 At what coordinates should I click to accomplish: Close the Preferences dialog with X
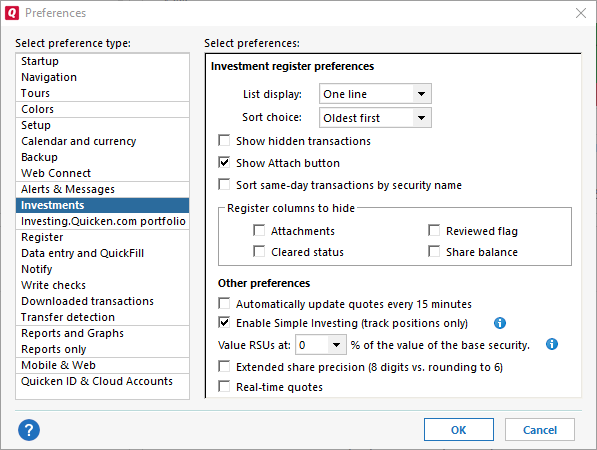[581, 13]
